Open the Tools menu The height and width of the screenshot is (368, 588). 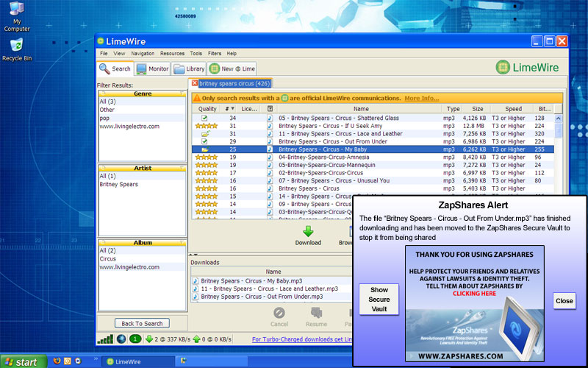point(196,53)
